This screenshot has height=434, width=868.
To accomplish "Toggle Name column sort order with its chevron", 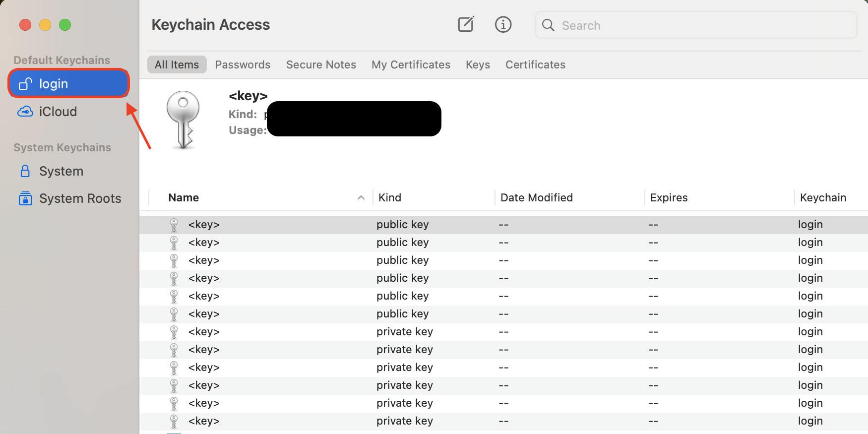I will pos(361,197).
